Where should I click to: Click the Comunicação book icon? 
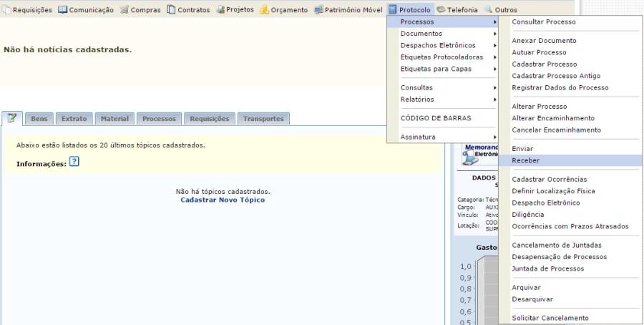62,10
